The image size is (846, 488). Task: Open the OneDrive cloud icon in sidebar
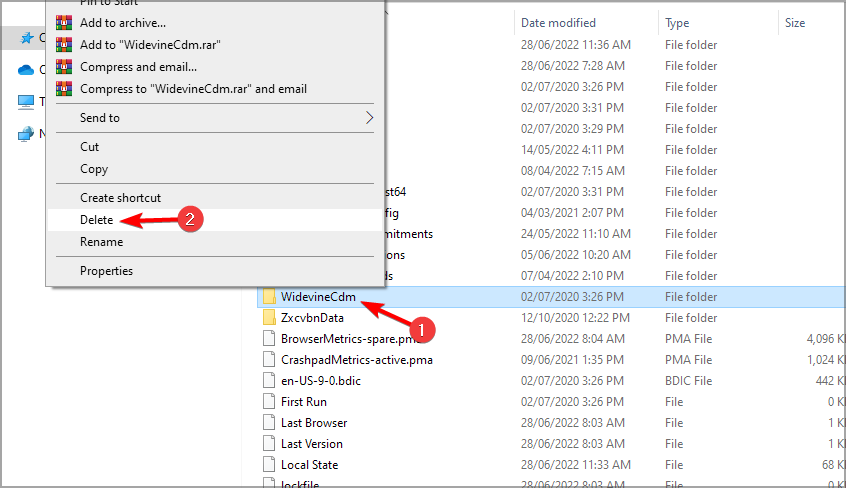(25, 70)
